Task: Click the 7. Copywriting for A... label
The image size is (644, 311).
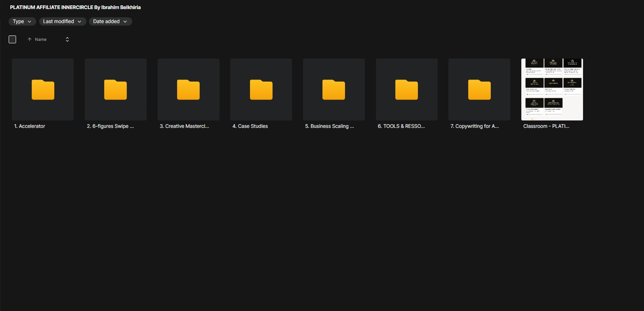Action: pos(475,126)
